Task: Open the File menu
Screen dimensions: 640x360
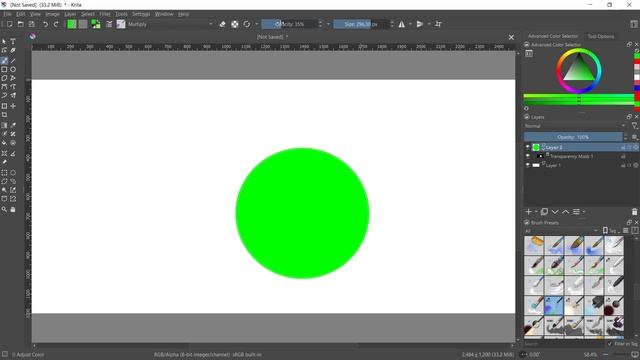Action: click(7, 14)
